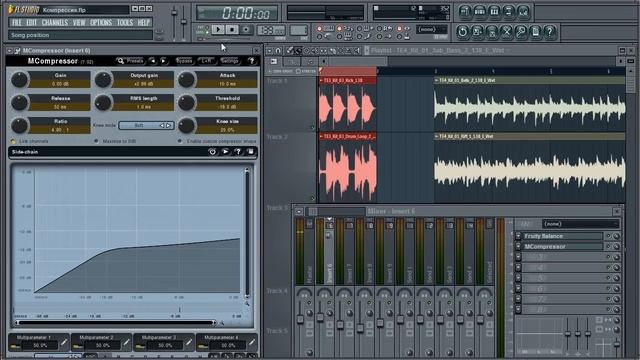Open the TOOLS menu
This screenshot has width=640, height=360.
[x=125, y=22]
